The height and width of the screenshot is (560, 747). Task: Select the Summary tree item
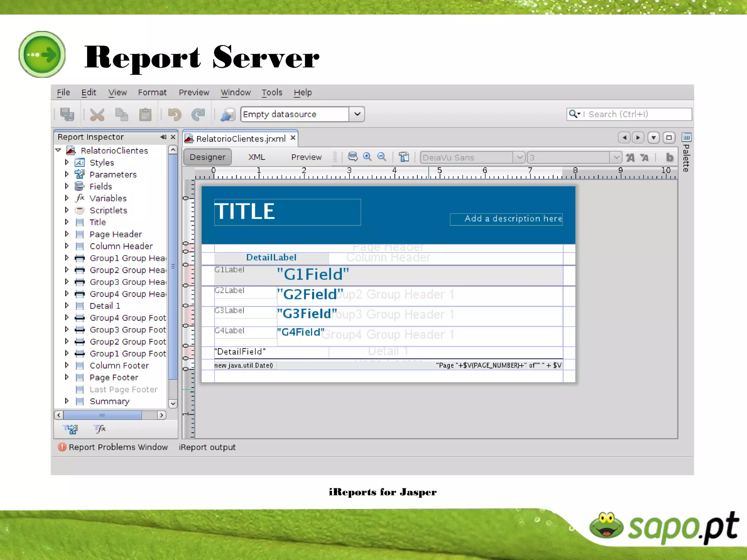[x=109, y=401]
